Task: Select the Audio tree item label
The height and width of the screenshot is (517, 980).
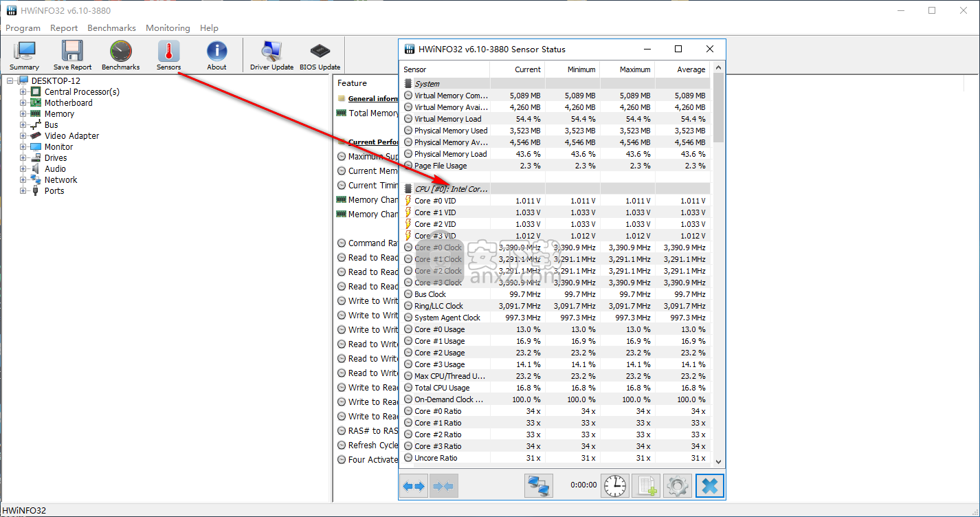Action: [56, 168]
